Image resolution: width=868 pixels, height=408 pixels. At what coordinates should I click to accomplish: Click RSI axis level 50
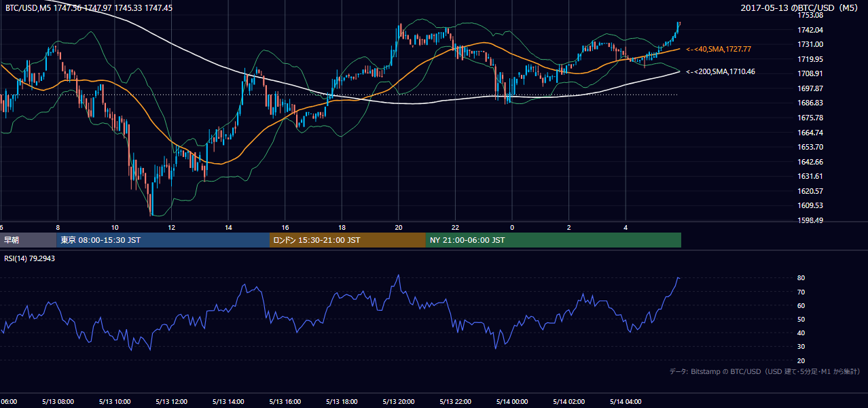click(x=801, y=319)
